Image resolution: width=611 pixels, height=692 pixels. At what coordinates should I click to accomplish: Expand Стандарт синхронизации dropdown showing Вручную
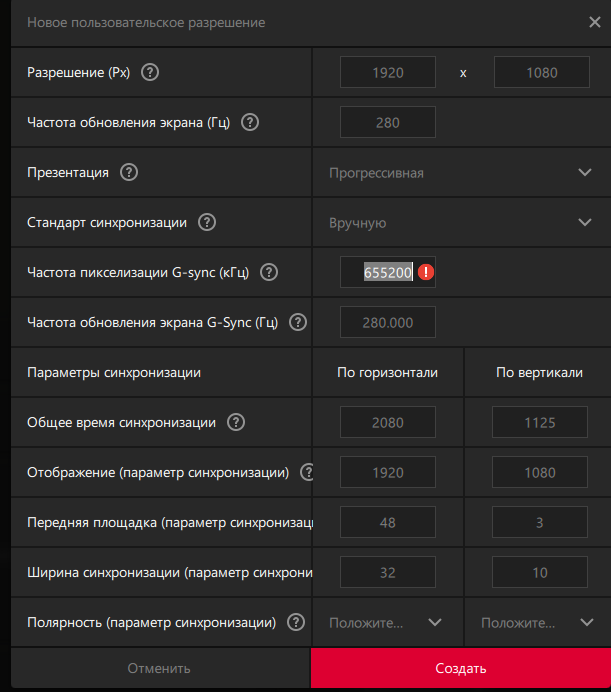coord(462,222)
